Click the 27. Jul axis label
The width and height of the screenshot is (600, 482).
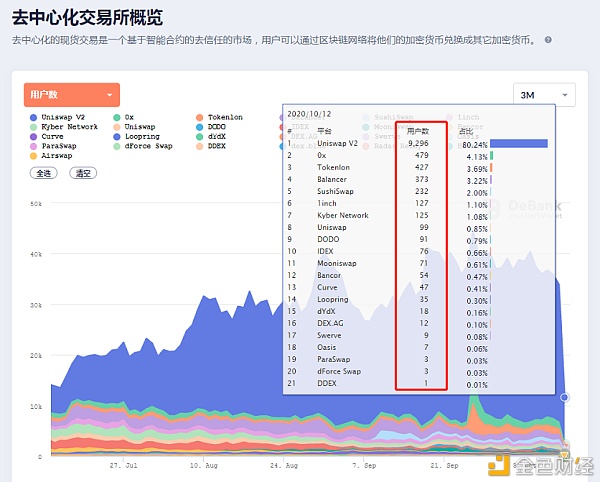point(123,466)
